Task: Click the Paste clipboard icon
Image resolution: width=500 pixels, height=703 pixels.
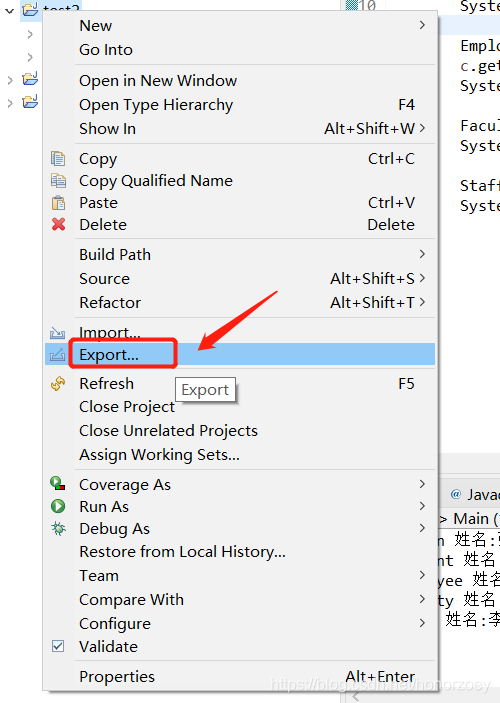Action: (58, 203)
